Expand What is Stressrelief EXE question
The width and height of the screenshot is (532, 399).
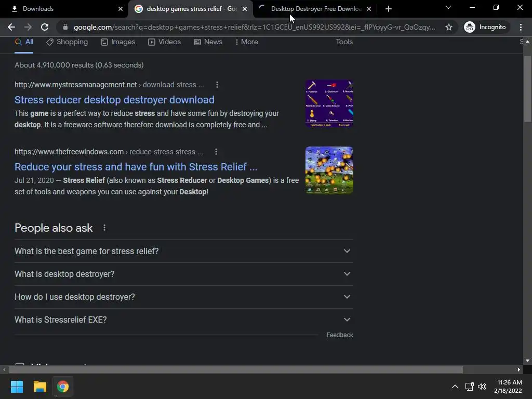click(x=184, y=320)
